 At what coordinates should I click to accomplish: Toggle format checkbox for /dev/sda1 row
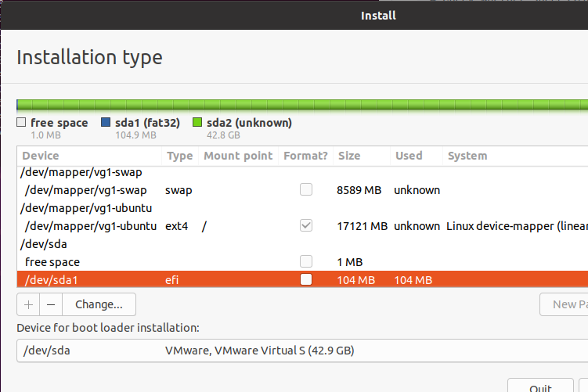[306, 279]
